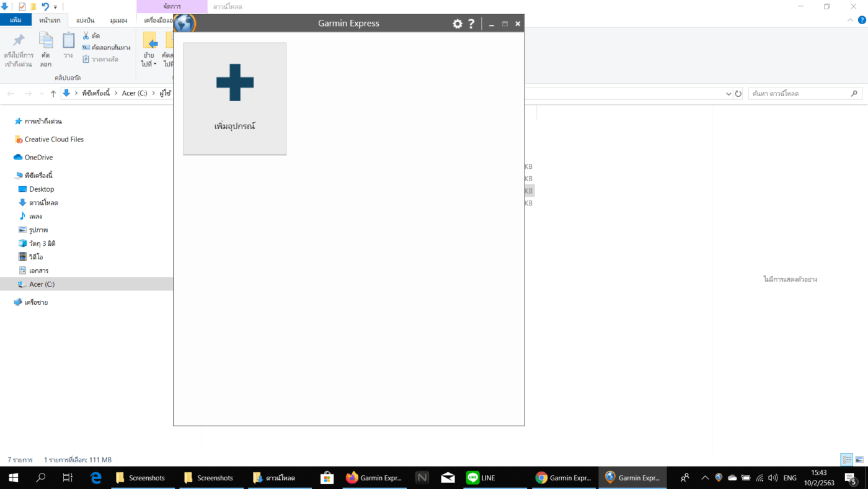Launch Microsoft Edge from the taskbar
The height and width of the screenshot is (489, 868).
tap(96, 478)
